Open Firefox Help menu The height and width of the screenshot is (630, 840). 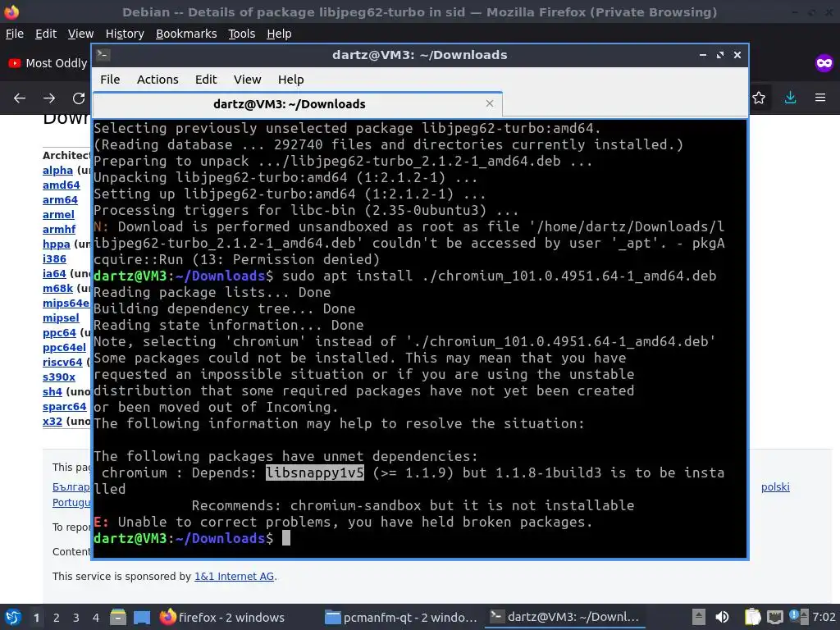[x=279, y=34]
